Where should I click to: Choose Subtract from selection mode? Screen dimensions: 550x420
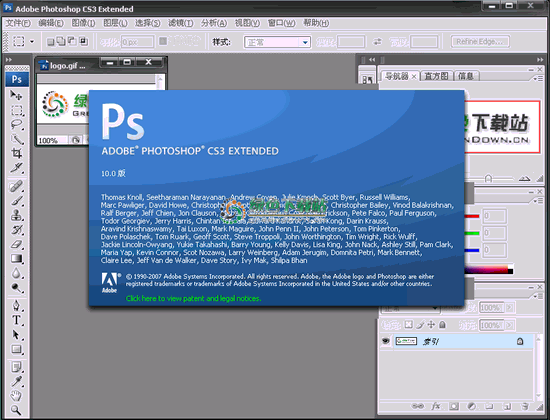[x=72, y=41]
